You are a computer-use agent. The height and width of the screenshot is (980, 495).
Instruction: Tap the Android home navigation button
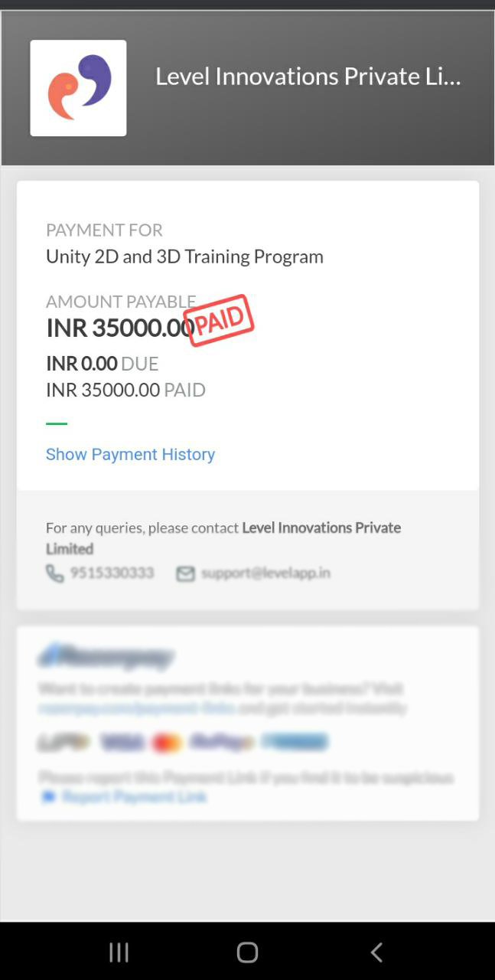[247, 952]
